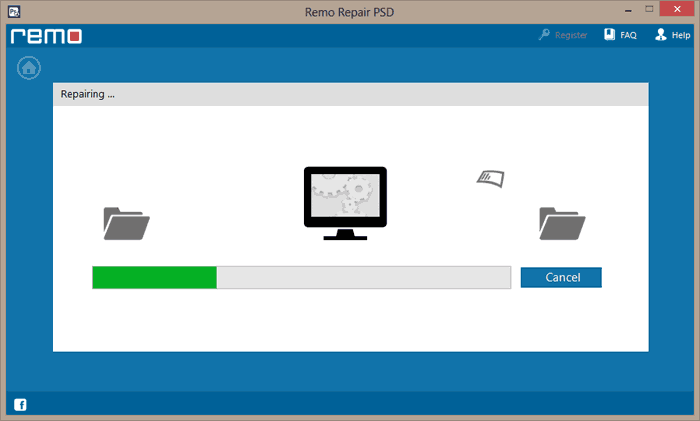Click the remo logo

(x=46, y=36)
